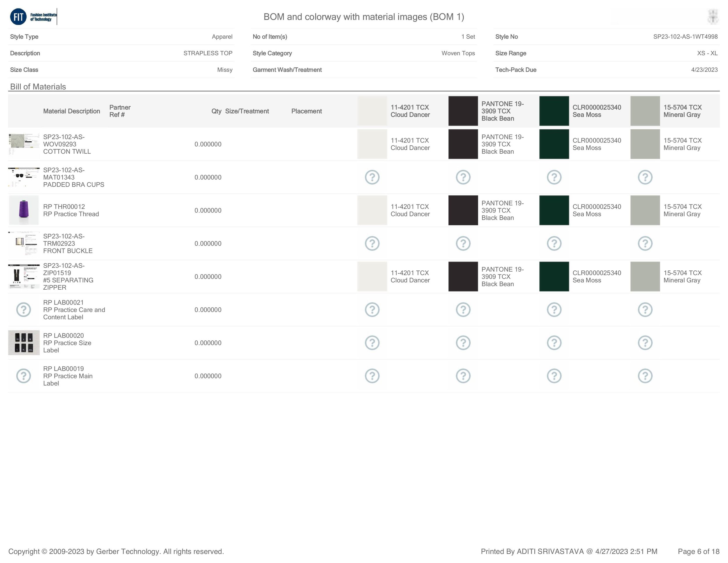The image size is (728, 563).
Task: Click the RP Practice Size Label thumbnail
Action: point(24,342)
